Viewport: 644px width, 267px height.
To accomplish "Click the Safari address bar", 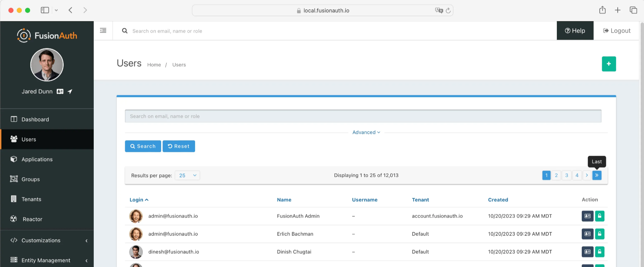I will point(322,10).
